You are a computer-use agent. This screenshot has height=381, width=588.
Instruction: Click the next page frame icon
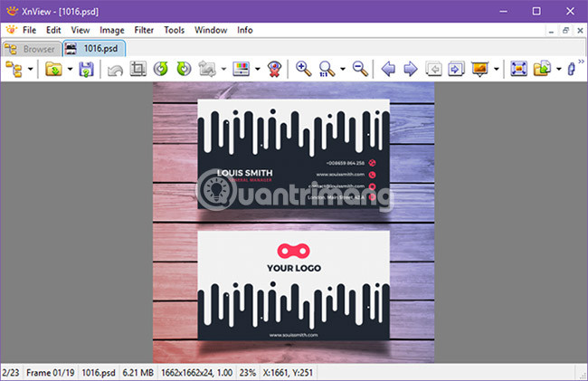pyautogui.click(x=456, y=69)
